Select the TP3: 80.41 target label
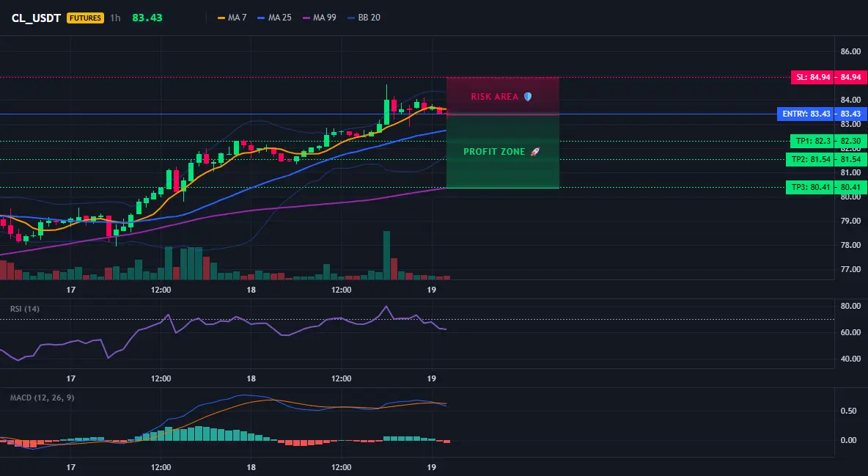This screenshot has height=476, width=868. (811, 187)
